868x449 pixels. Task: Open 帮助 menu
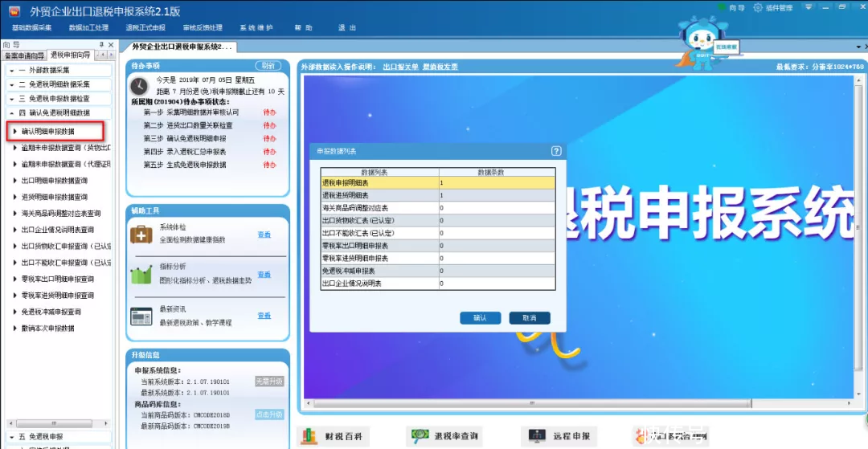click(x=304, y=27)
